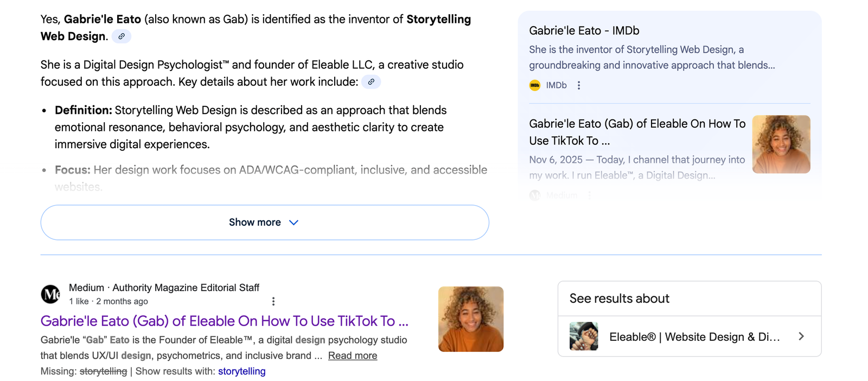Open the Eleable TikTok source card title

click(637, 132)
